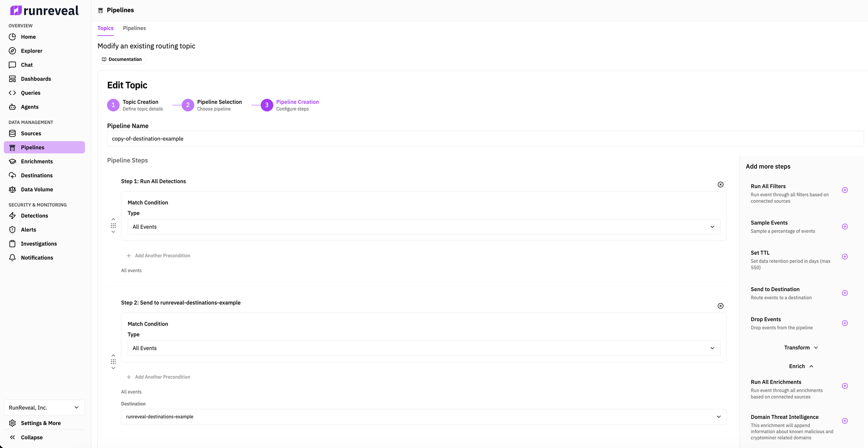Remove Step 1 Run All Detections
Image resolution: width=868 pixels, height=448 pixels.
(x=720, y=184)
